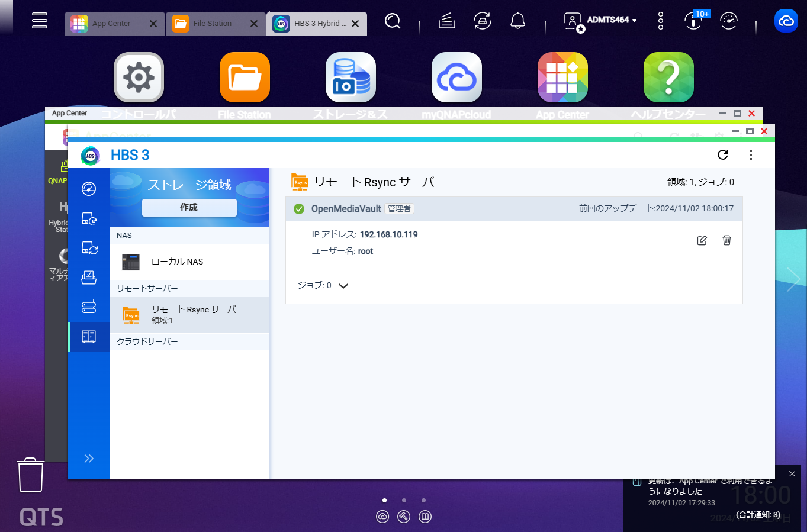Open the Help Center desktop icon
This screenshot has width=807, height=532.
point(668,78)
